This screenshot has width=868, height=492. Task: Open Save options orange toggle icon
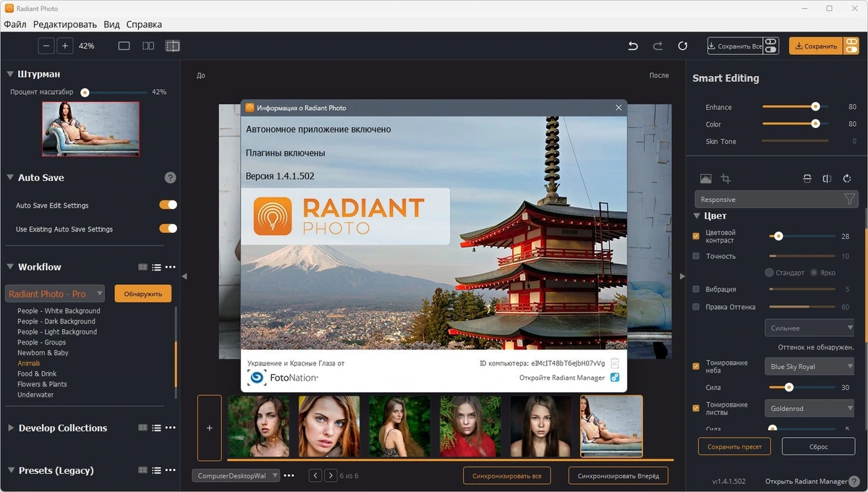coord(851,46)
